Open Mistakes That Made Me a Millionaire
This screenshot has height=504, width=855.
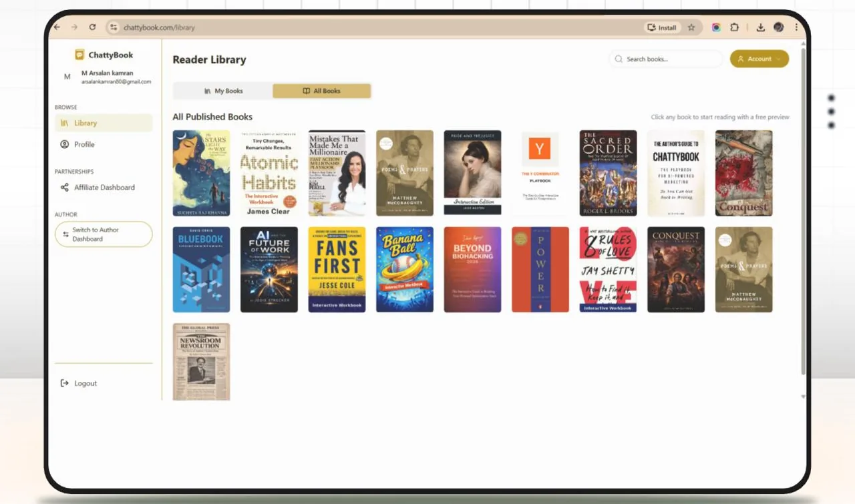[x=337, y=173]
